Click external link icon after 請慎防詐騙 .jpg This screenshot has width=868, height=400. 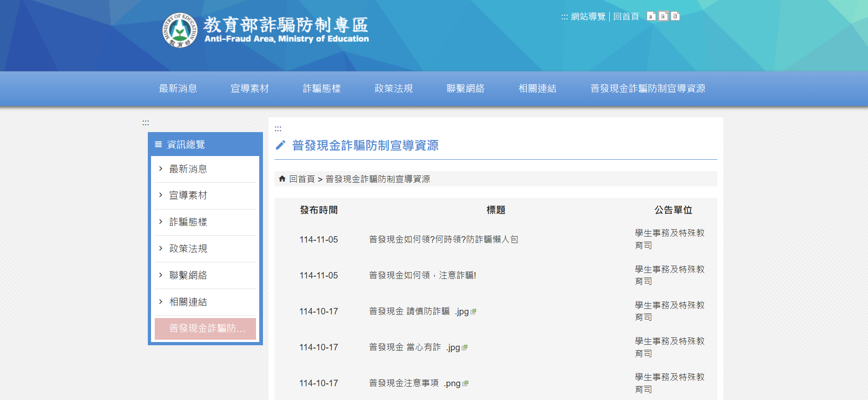[x=473, y=312]
